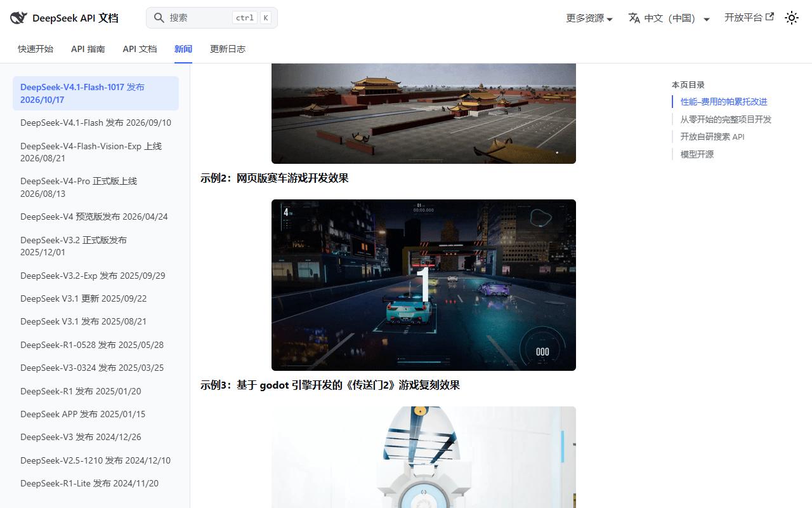Switch to the 快速开始 tab
The width and height of the screenshot is (812, 508).
click(36, 49)
